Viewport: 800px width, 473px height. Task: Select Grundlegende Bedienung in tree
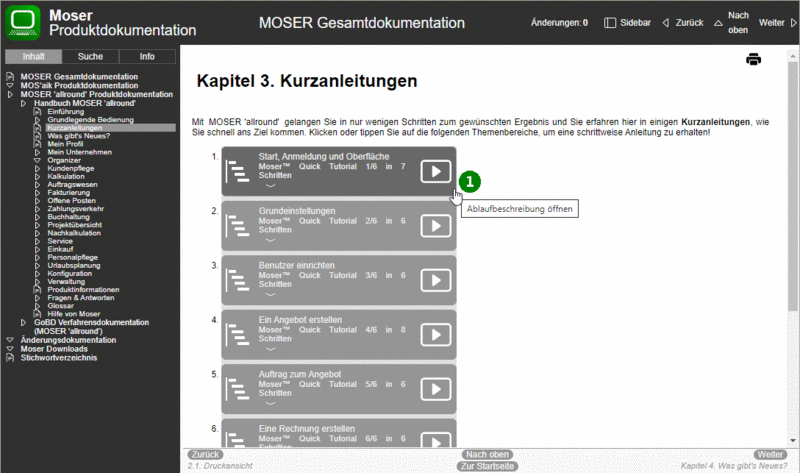click(x=90, y=119)
